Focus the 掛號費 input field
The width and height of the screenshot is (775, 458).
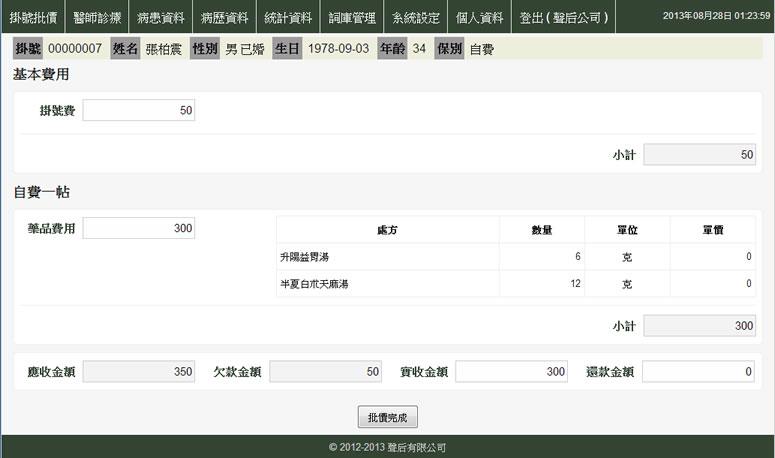click(x=139, y=110)
